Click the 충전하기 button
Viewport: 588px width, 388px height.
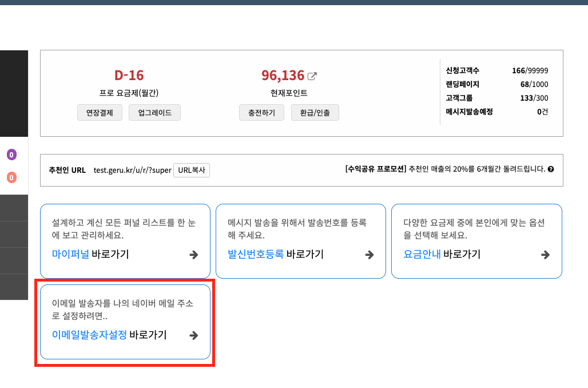point(262,113)
